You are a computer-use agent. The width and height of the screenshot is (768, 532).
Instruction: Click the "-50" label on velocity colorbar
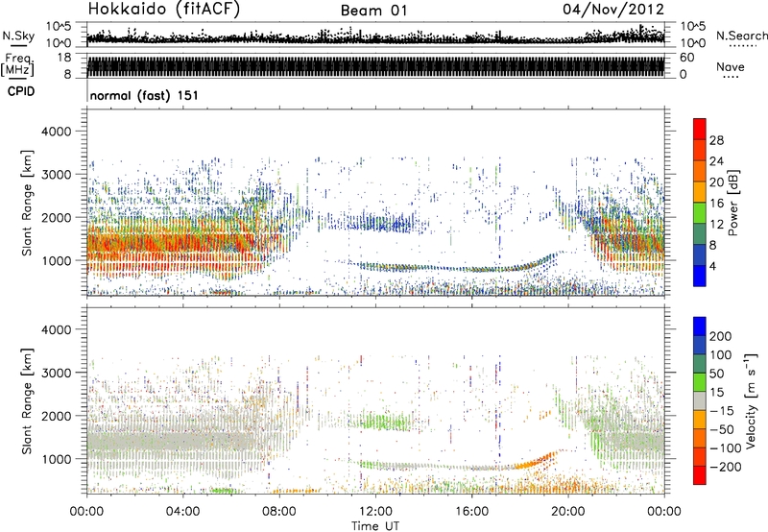click(x=722, y=429)
